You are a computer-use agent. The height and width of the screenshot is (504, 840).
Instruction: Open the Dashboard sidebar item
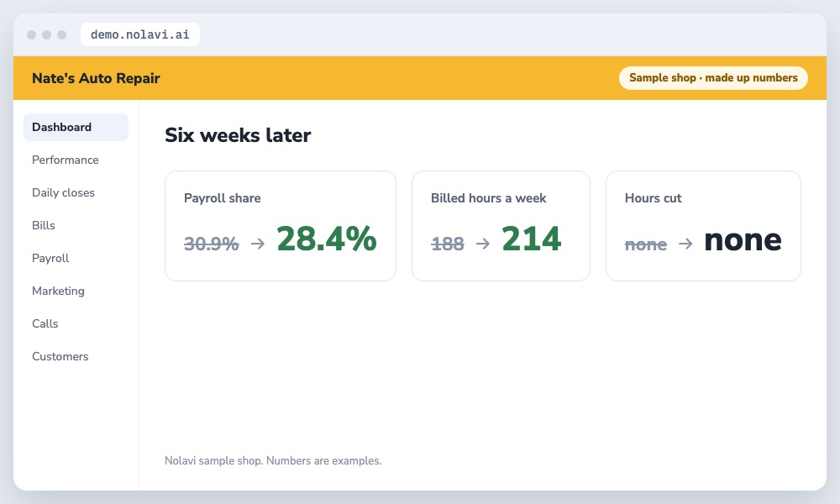click(76, 127)
